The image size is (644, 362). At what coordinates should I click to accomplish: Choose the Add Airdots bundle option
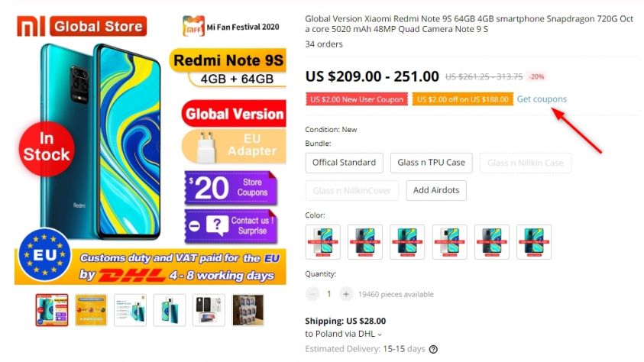[x=436, y=190]
